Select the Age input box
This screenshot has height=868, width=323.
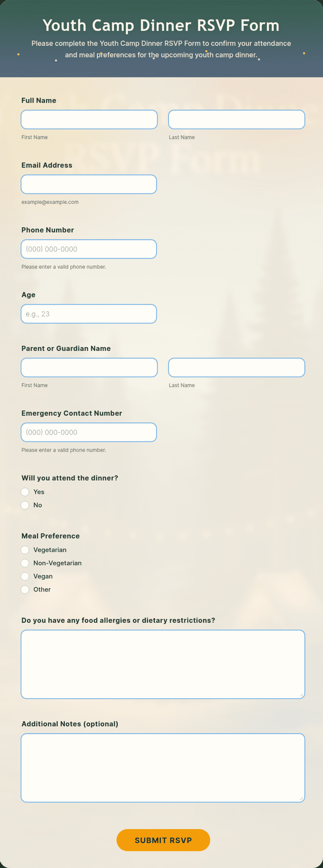tap(89, 314)
